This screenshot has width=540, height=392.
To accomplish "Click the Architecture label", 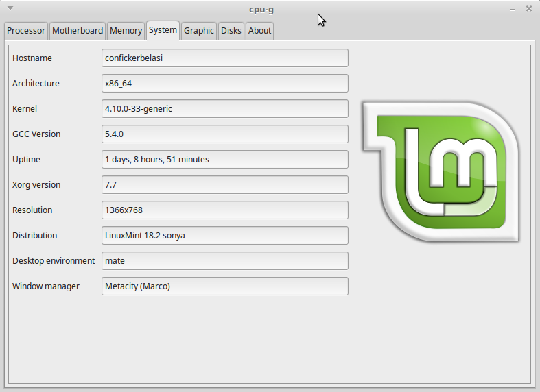I will pos(36,83).
